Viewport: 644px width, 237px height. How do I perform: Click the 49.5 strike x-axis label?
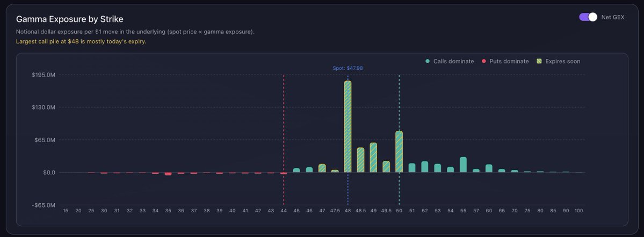tap(386, 211)
